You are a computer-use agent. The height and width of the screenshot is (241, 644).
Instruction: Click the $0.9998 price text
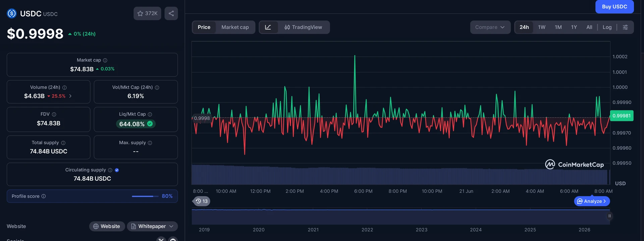pos(35,34)
